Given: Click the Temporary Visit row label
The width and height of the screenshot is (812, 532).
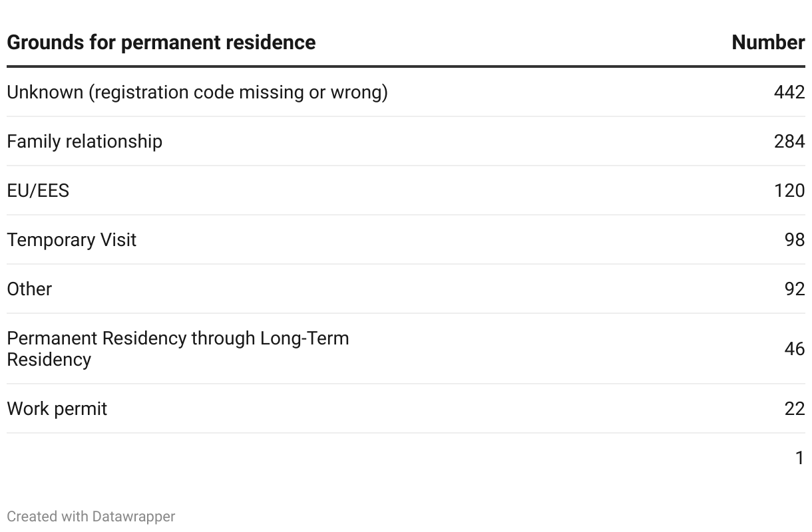Looking at the screenshot, I should click(x=72, y=240).
